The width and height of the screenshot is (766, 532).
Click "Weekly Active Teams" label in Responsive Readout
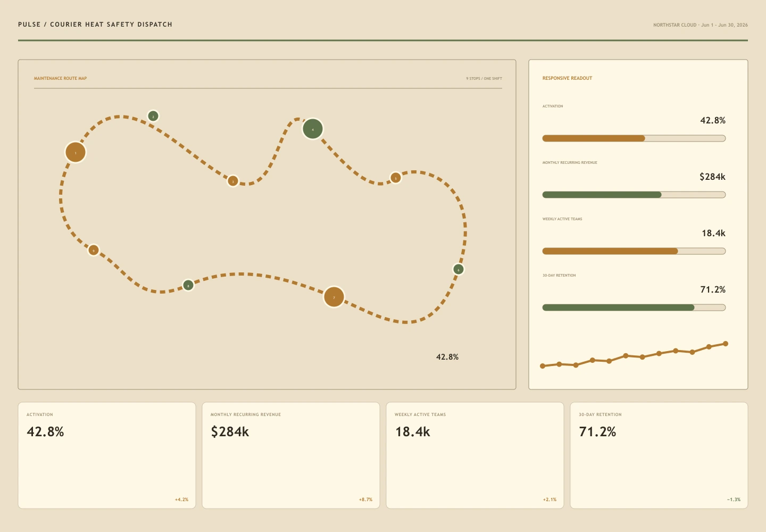562,219
